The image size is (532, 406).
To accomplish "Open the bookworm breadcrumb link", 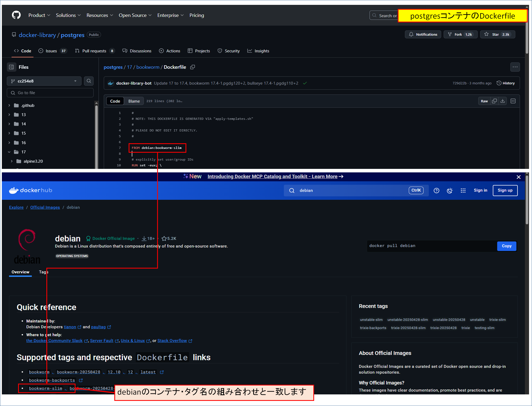I will coord(148,67).
